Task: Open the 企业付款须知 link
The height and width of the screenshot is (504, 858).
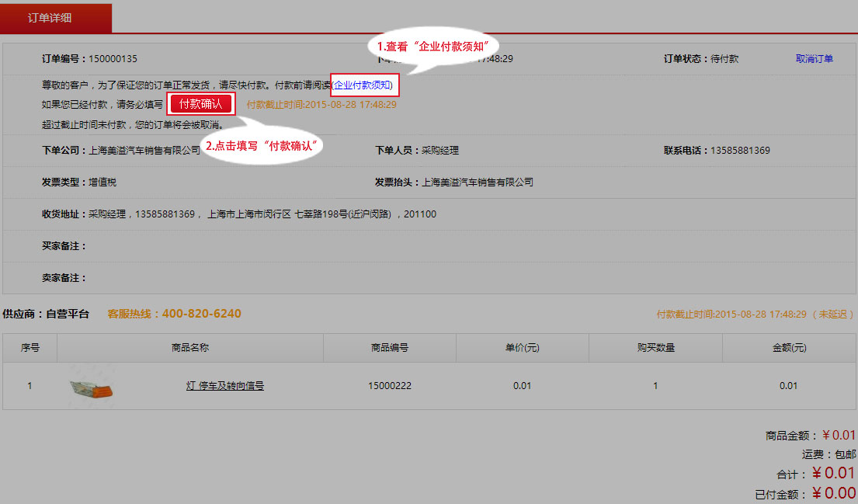Action: click(x=363, y=85)
